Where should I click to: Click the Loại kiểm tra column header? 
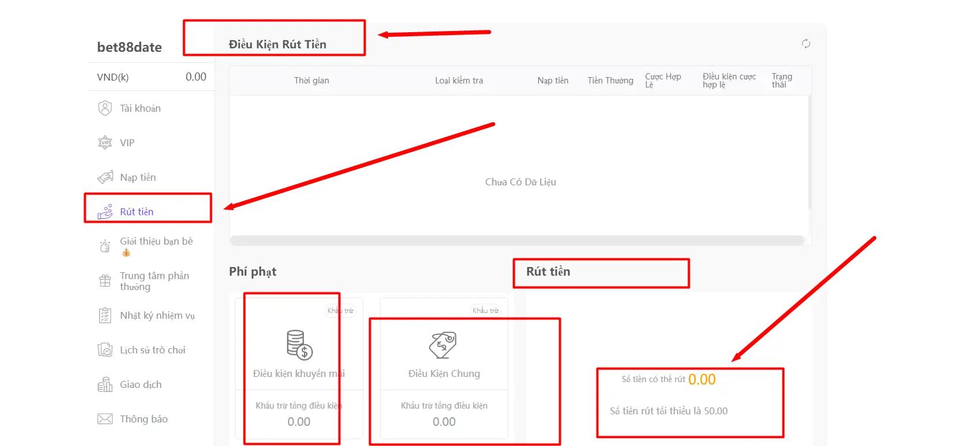tap(459, 81)
